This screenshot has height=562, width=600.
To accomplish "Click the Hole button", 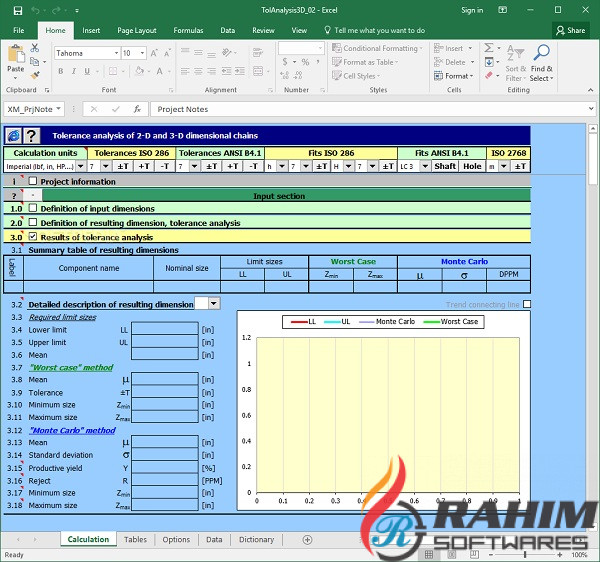I will [472, 166].
